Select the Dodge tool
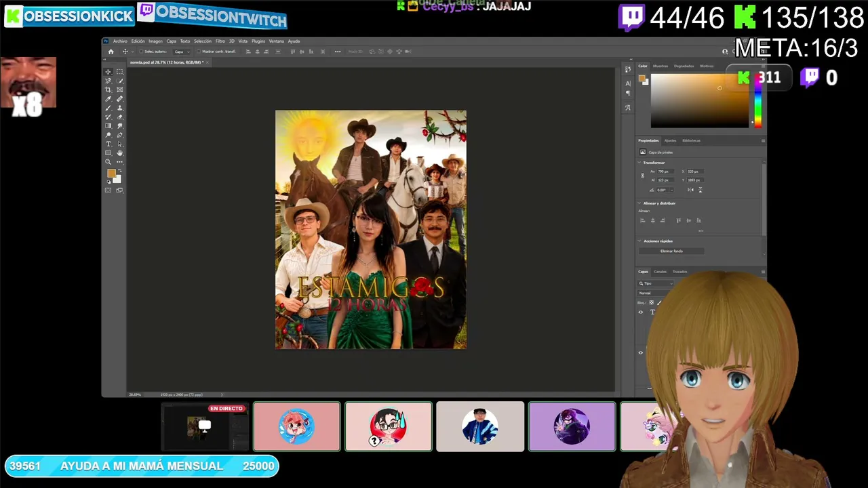The image size is (868, 488). [108, 135]
